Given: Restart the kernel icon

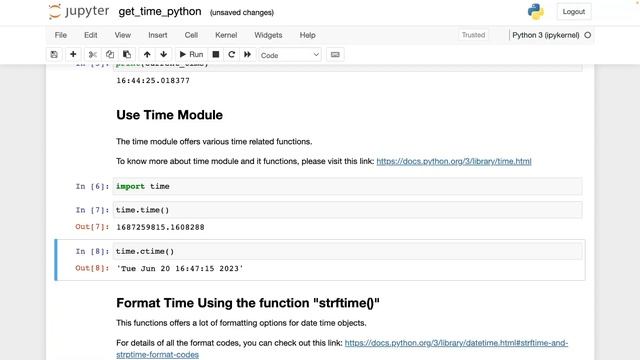Looking at the screenshot, I should pyautogui.click(x=231, y=55).
